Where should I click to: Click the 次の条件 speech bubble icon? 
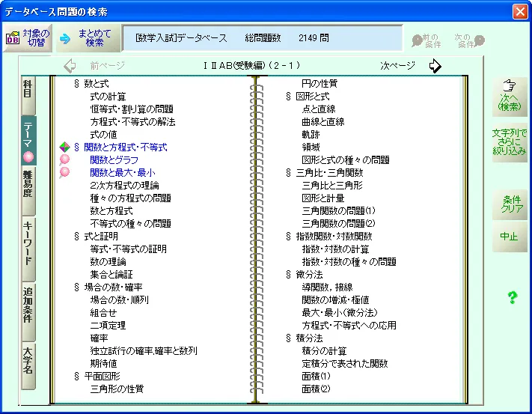tap(480, 40)
